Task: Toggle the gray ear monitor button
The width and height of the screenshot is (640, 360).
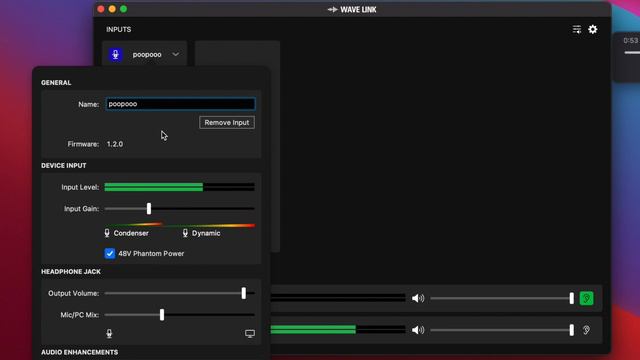Action: click(587, 330)
